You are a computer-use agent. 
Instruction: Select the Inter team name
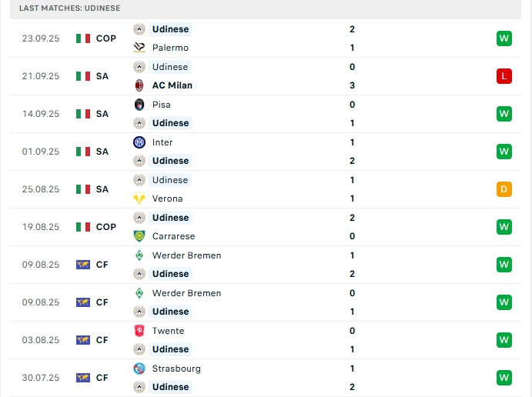[x=162, y=142]
